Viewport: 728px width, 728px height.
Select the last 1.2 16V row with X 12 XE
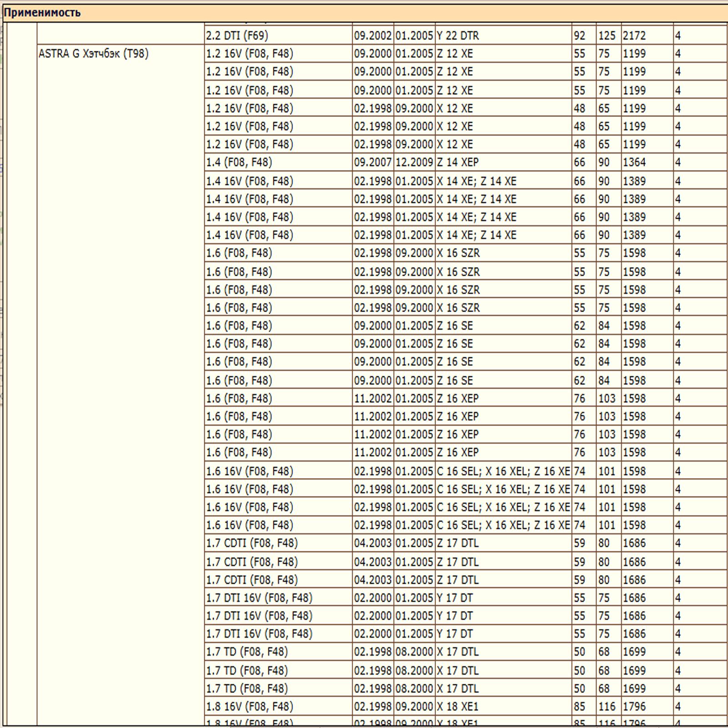coord(466,144)
